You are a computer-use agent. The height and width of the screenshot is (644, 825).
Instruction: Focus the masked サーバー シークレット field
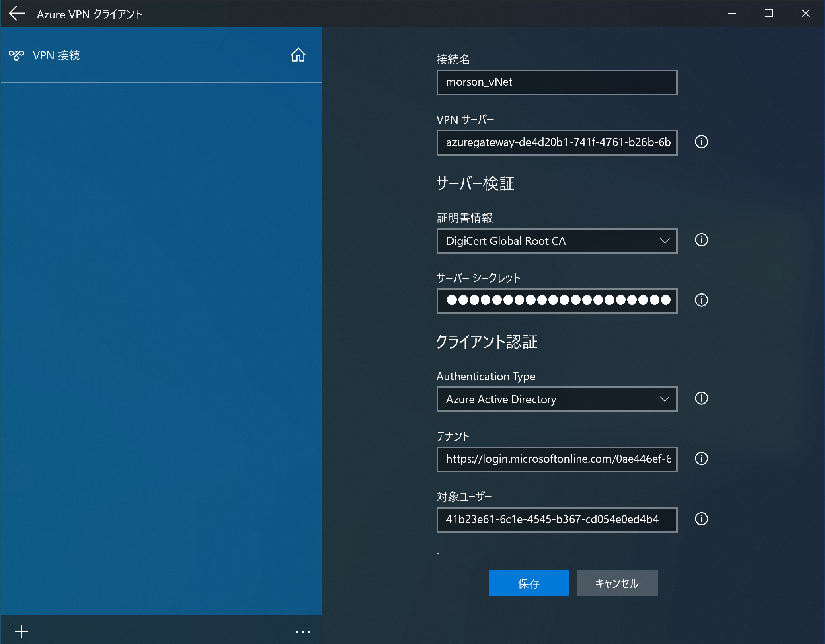pyautogui.click(x=557, y=301)
